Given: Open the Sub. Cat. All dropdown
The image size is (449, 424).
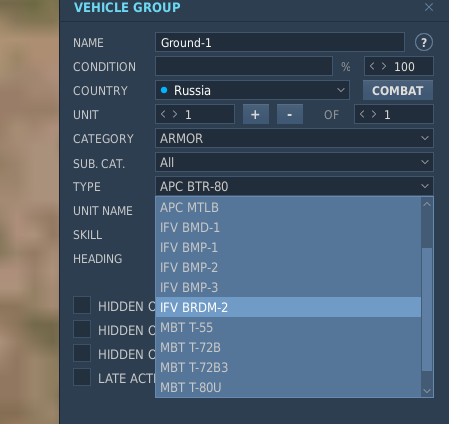Looking at the screenshot, I should tap(294, 162).
